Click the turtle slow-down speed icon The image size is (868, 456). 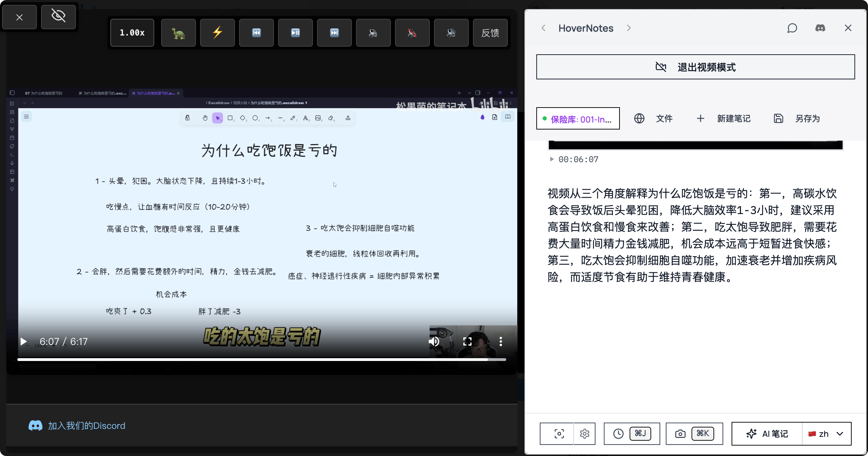(x=178, y=33)
